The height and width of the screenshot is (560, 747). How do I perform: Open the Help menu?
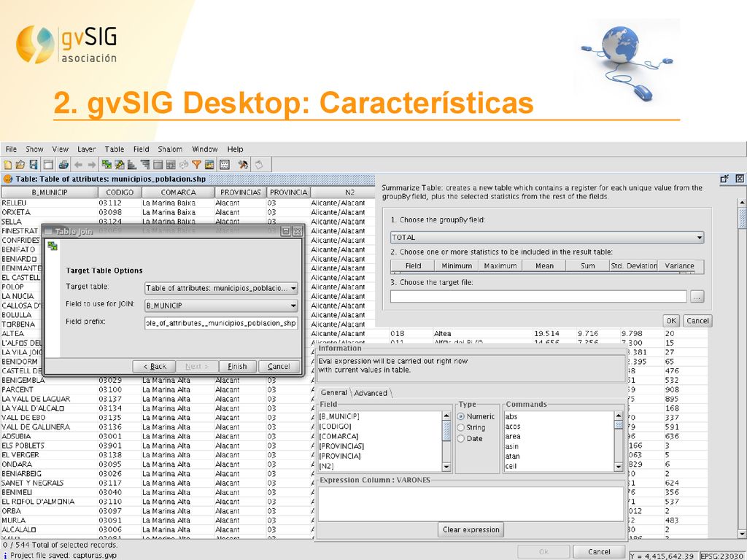click(x=235, y=149)
